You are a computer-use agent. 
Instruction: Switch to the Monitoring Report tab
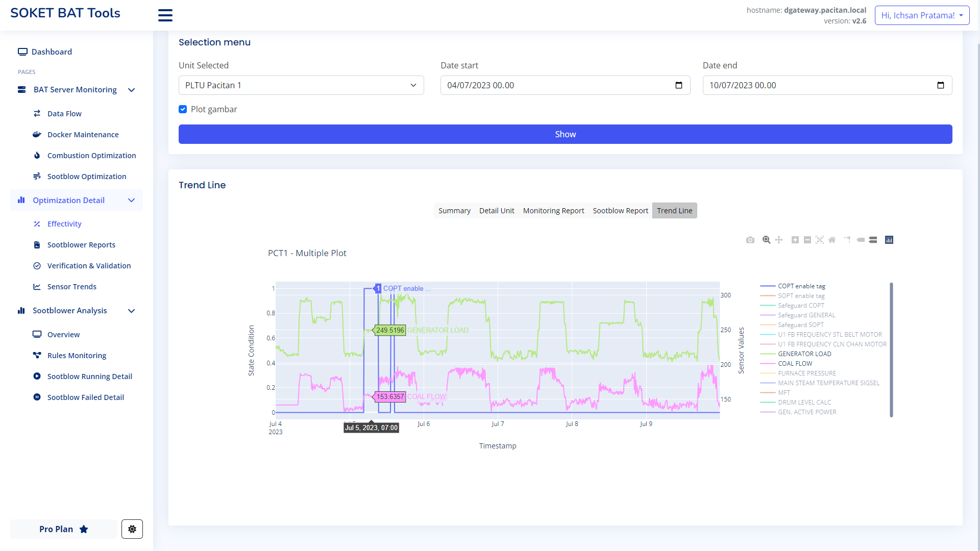click(553, 211)
